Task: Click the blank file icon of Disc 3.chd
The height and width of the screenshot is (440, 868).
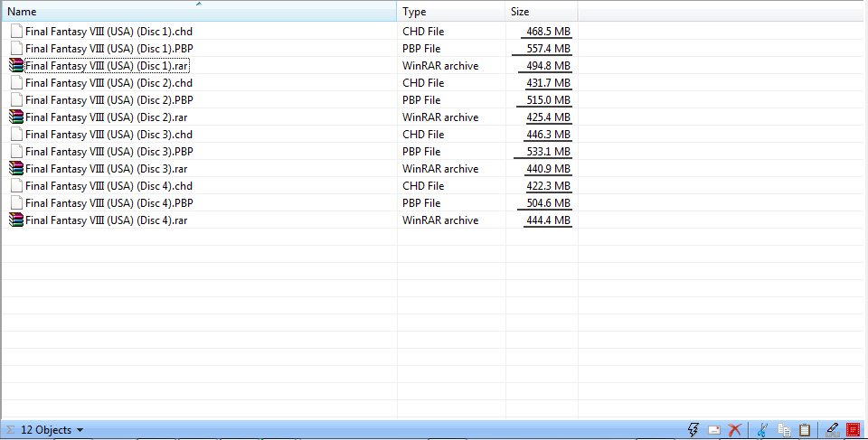Action: tap(16, 135)
